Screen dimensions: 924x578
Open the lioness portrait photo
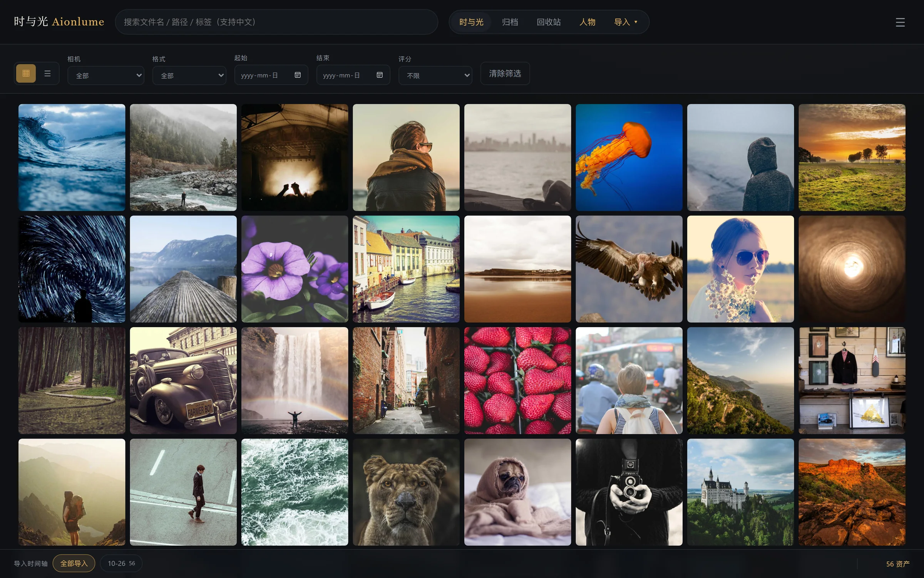[406, 492]
